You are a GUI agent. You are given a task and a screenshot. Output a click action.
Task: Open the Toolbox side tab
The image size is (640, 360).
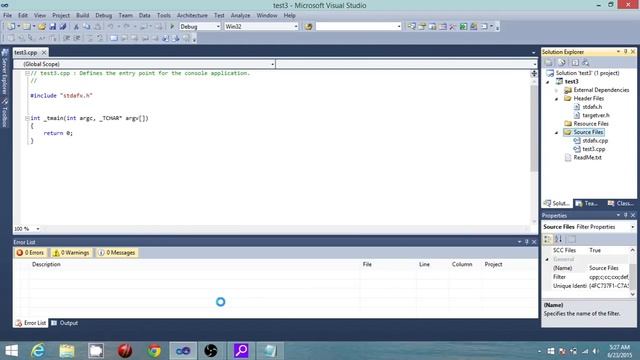pyautogui.click(x=5, y=113)
